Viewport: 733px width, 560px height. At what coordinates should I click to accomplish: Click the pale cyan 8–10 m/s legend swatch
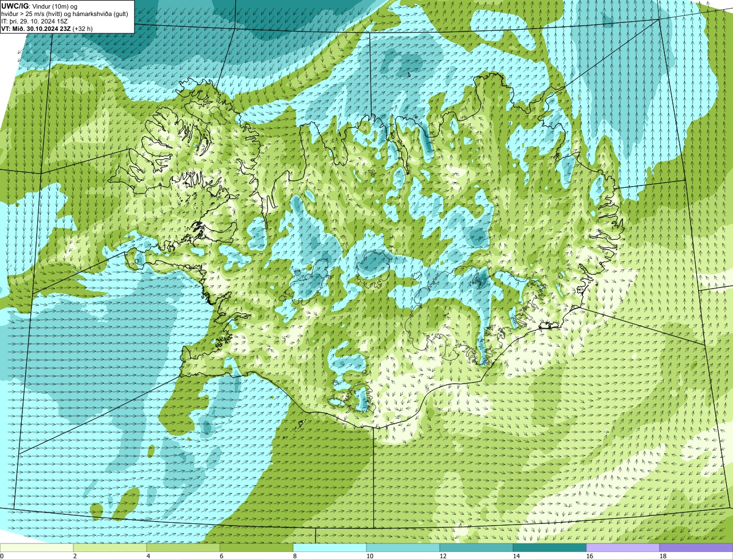coord(330,548)
